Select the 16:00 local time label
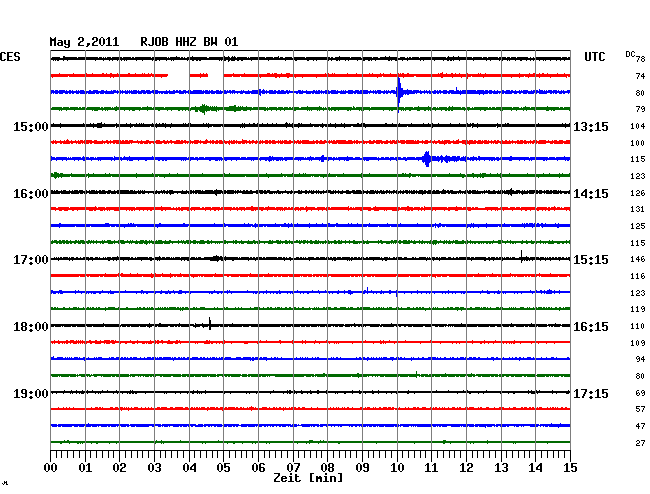650x494 pixels. (x=31, y=194)
